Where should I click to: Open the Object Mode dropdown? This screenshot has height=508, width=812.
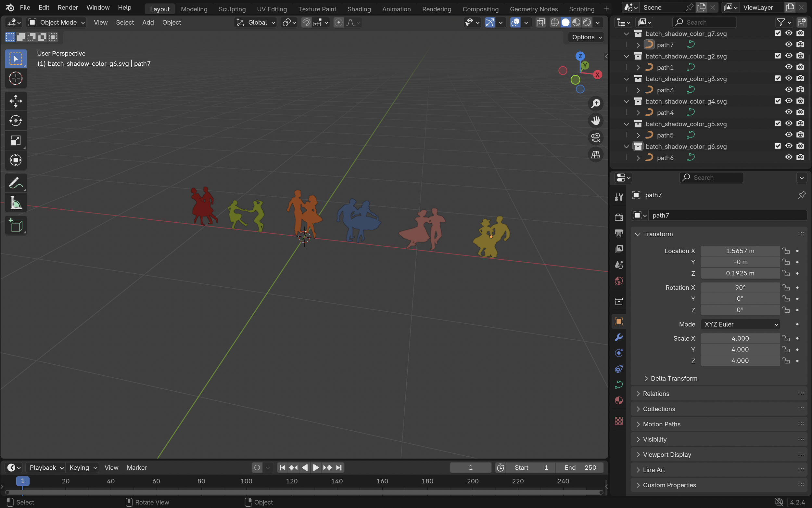(57, 22)
